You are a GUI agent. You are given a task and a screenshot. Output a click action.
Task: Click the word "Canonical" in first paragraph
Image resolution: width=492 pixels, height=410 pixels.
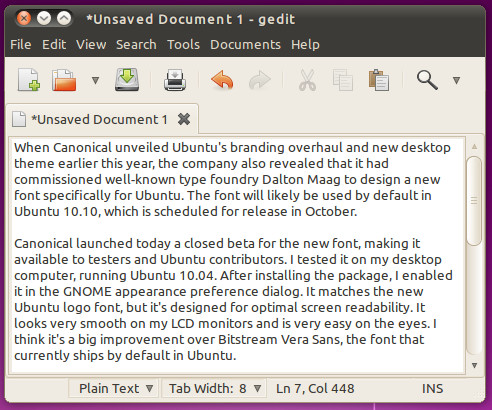click(82, 147)
